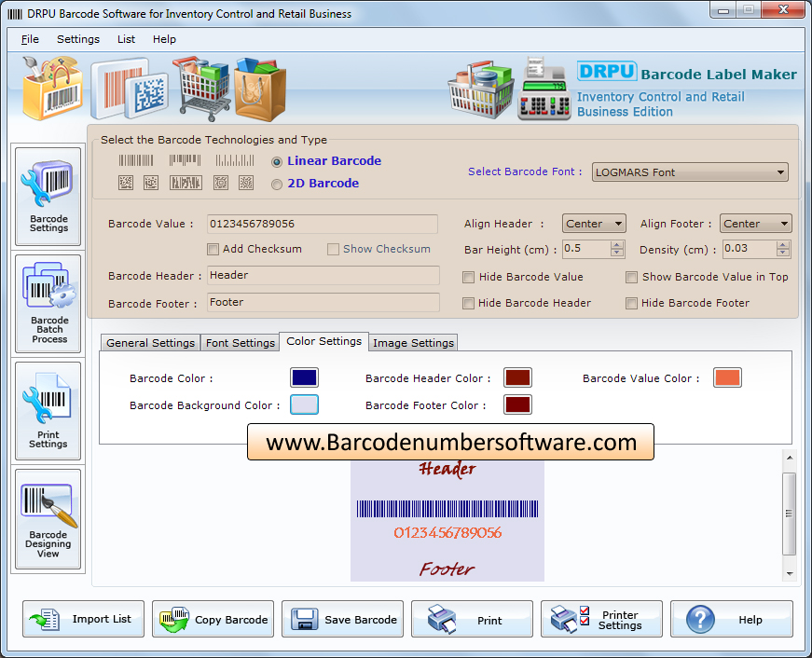Open the Align Header dropdown
The image size is (812, 658).
pos(594,224)
